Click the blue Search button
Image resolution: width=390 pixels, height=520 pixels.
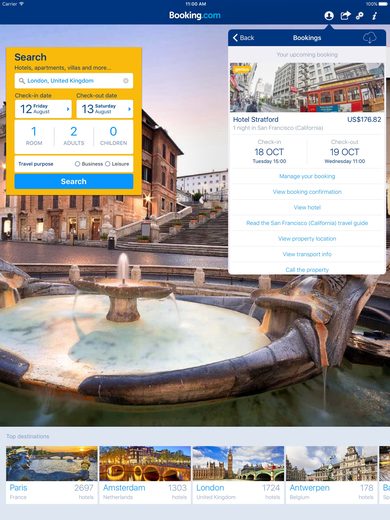coord(74,181)
